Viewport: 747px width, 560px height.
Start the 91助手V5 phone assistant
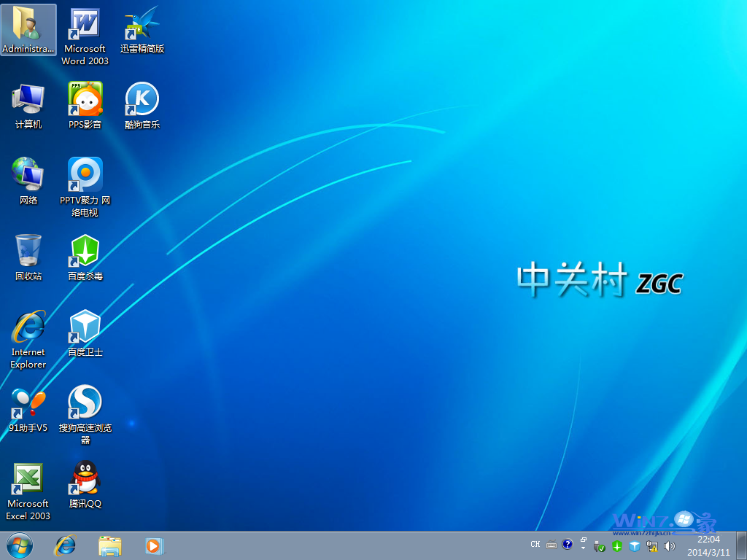click(28, 401)
